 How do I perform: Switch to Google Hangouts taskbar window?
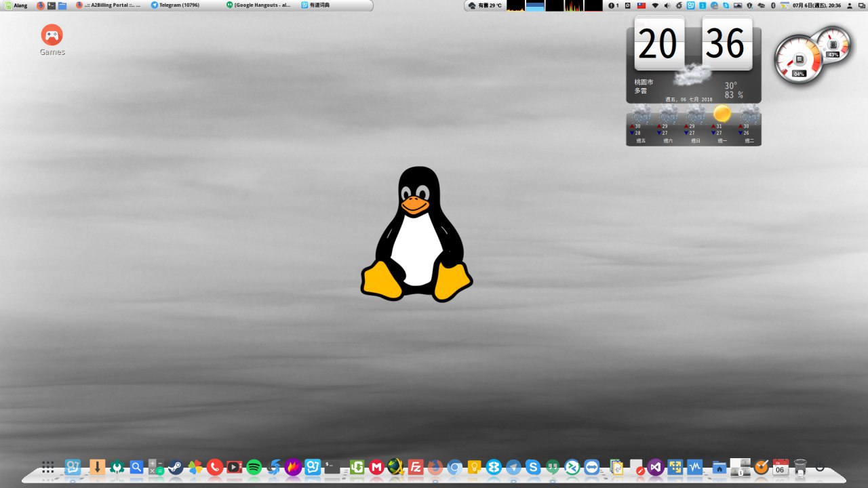[259, 5]
